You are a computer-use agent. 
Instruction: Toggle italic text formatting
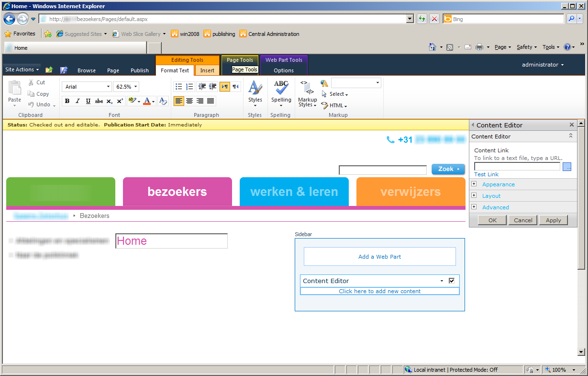78,101
